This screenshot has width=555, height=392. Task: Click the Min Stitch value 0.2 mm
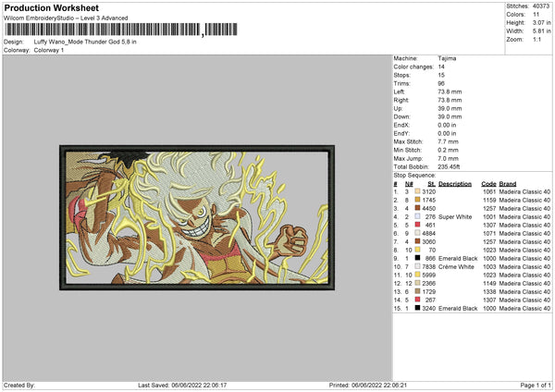(448, 150)
